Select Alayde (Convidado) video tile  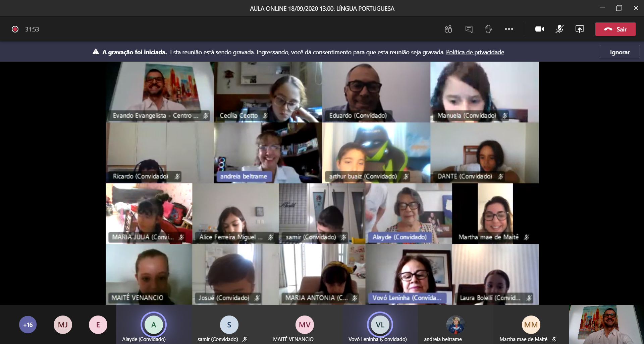click(x=409, y=213)
